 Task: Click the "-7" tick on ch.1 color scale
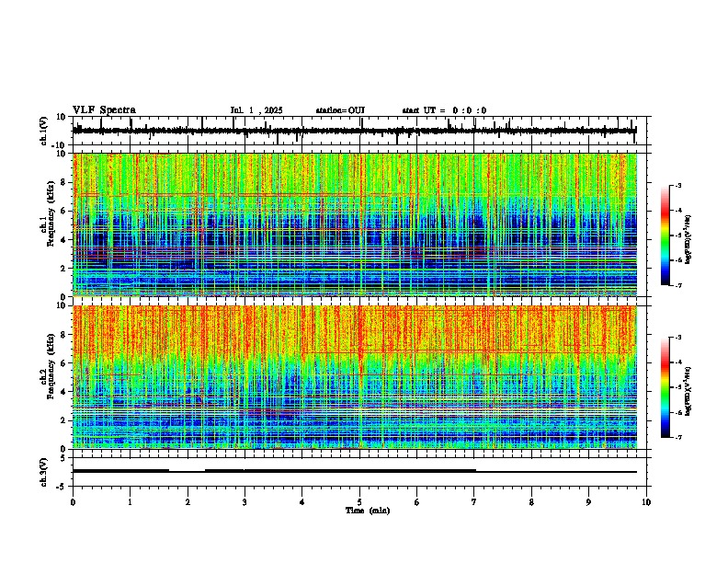[677, 285]
